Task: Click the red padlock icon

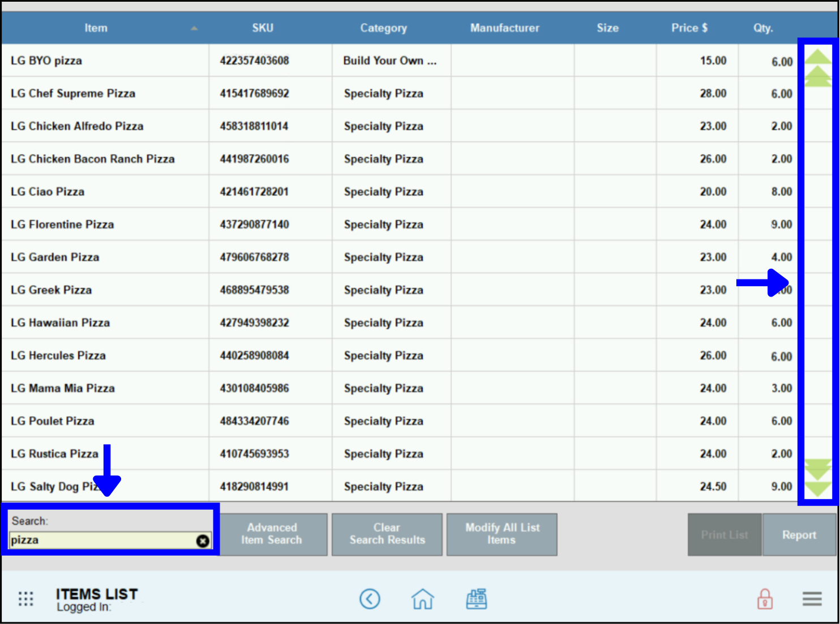Action: click(765, 599)
